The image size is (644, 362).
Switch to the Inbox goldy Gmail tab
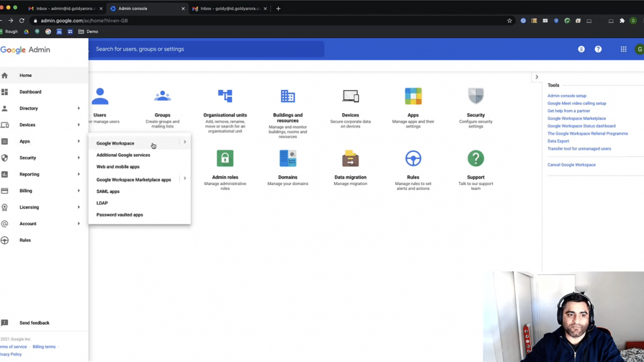[x=230, y=8]
